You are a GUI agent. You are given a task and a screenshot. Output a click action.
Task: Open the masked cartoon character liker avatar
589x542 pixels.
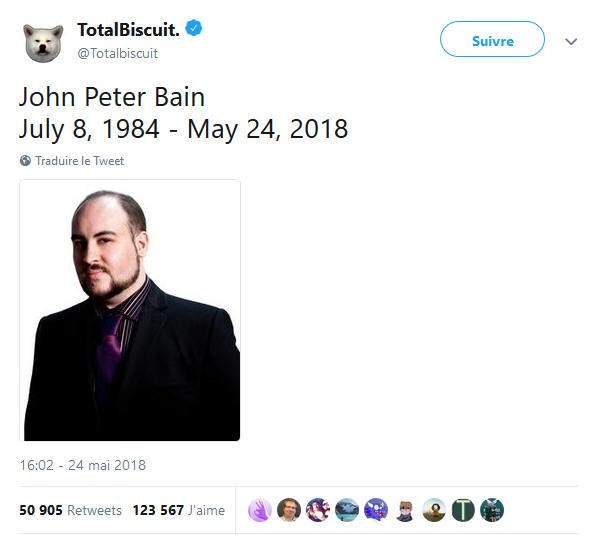point(405,510)
